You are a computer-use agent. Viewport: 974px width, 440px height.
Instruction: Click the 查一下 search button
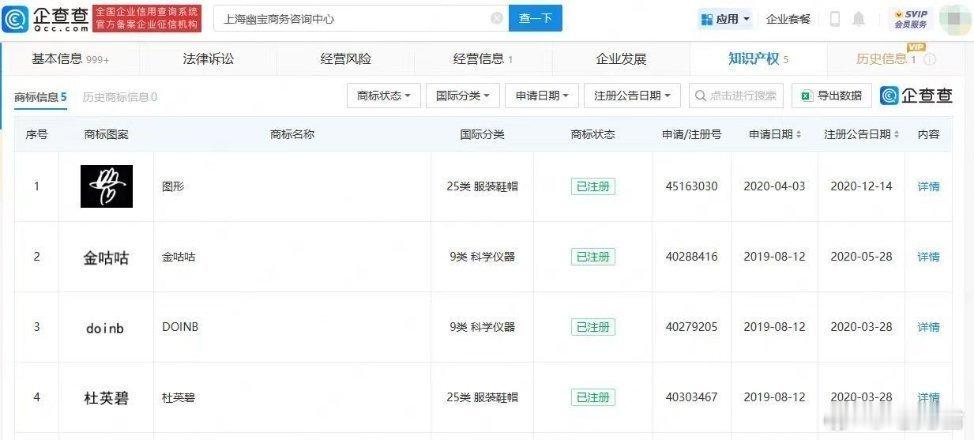(x=535, y=19)
